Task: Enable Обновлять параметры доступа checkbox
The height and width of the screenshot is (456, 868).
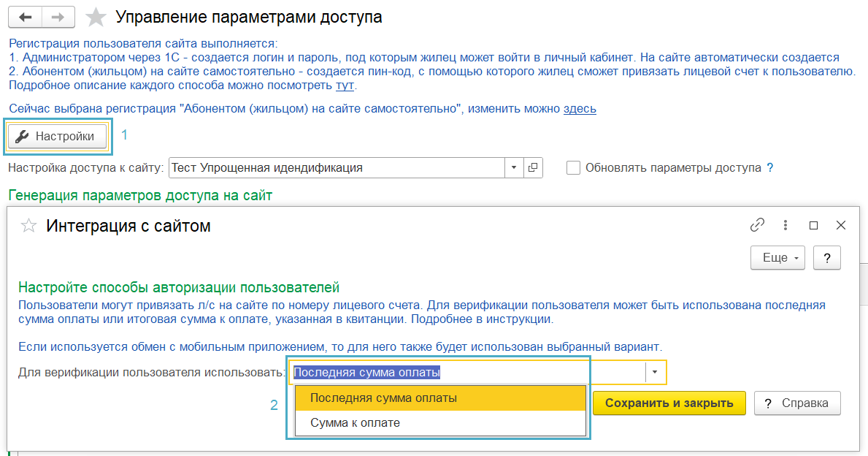Action: coord(574,168)
